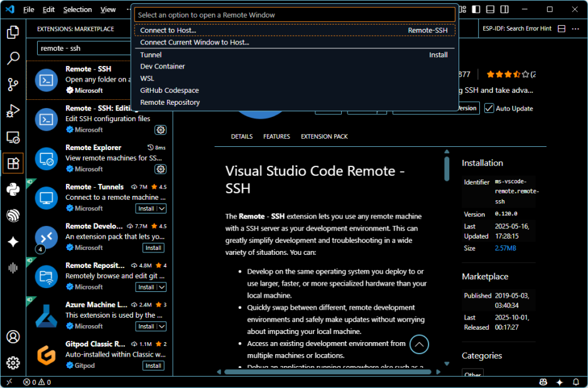The width and height of the screenshot is (588, 388).
Task: Choose Connect Current Window to Host…
Action: coord(295,42)
